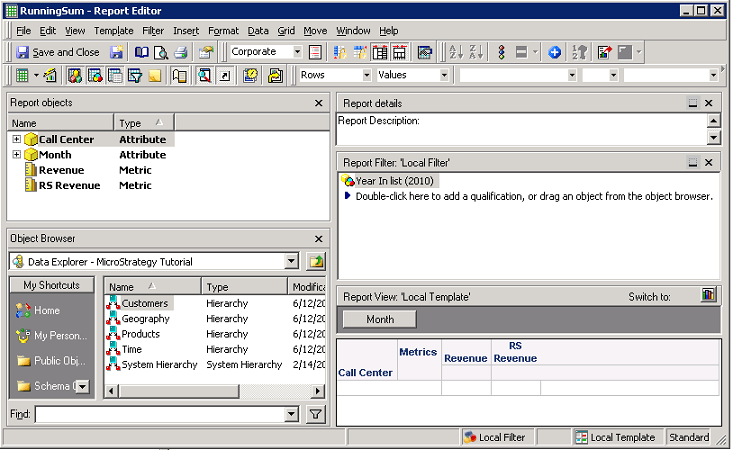Image resolution: width=733 pixels, height=450 pixels.
Task: Expand the Month attribute tree node
Action: click(x=17, y=155)
